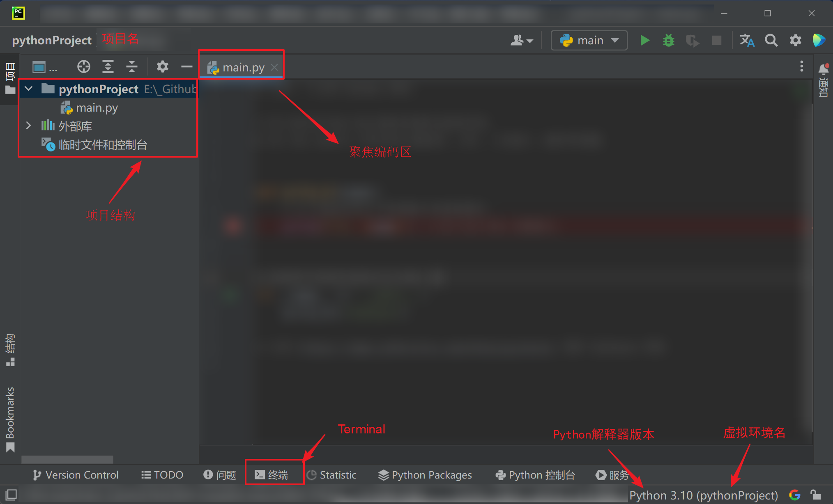Collapse the pythonProject root folder

[29, 89]
